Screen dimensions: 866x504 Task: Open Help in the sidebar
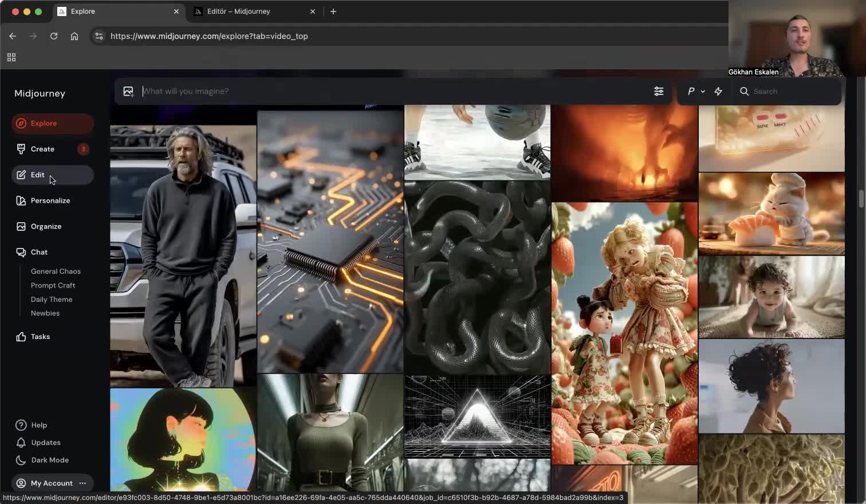tap(39, 425)
